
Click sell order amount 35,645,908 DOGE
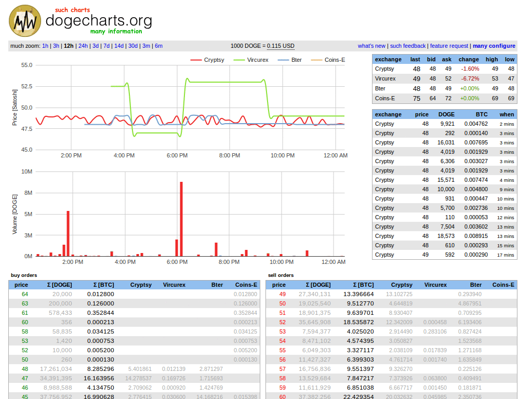314,322
